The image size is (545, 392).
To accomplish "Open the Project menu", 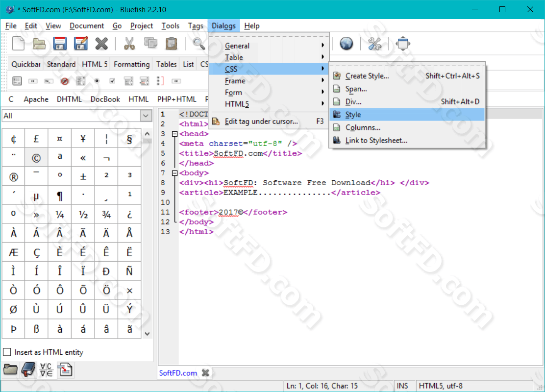I will click(x=142, y=25).
